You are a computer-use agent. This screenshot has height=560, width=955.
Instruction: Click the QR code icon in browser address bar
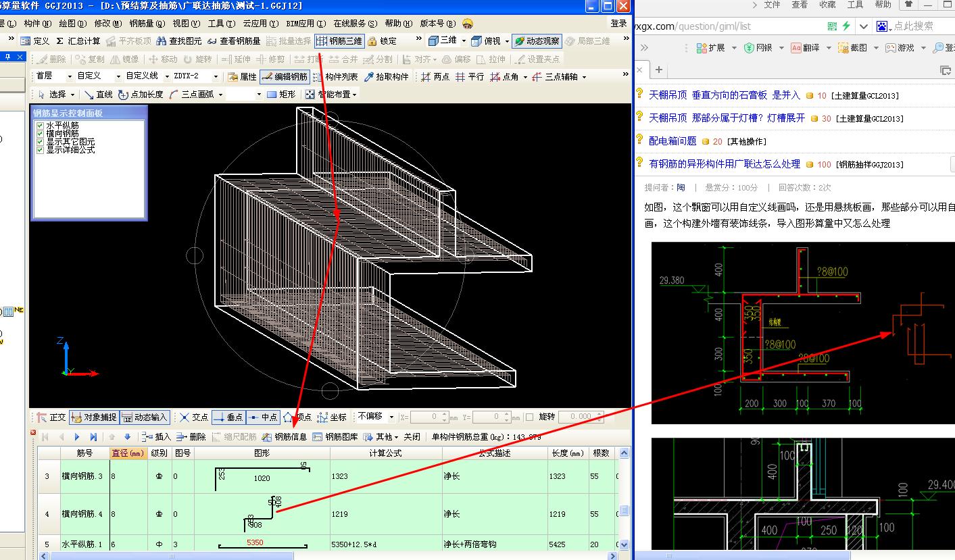833,26
